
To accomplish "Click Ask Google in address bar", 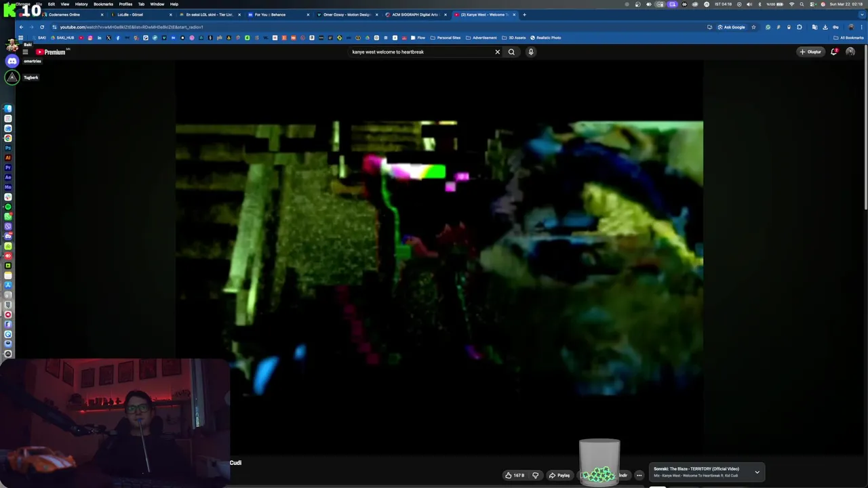I will [731, 27].
